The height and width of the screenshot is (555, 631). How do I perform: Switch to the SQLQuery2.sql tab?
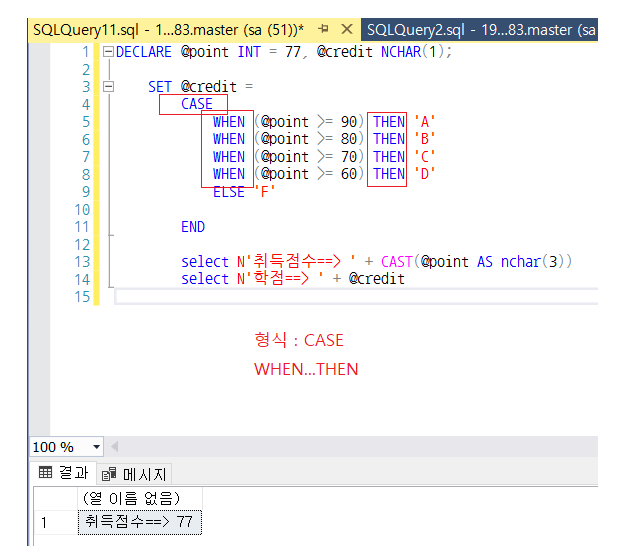point(481,30)
